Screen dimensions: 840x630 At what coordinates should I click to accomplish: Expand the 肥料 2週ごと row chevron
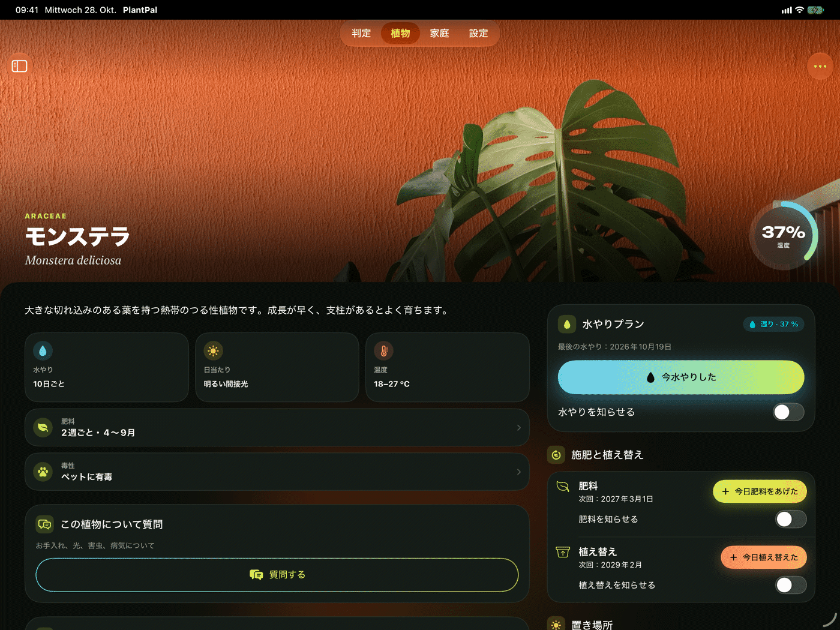point(518,428)
